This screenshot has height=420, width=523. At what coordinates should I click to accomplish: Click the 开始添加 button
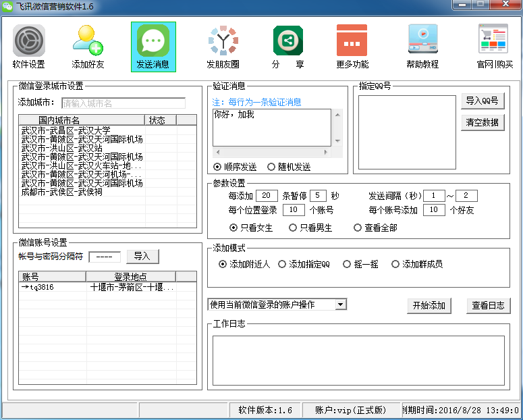(x=429, y=305)
